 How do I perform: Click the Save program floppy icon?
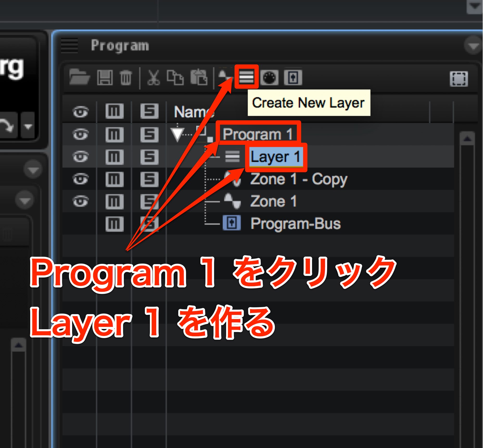pos(105,77)
